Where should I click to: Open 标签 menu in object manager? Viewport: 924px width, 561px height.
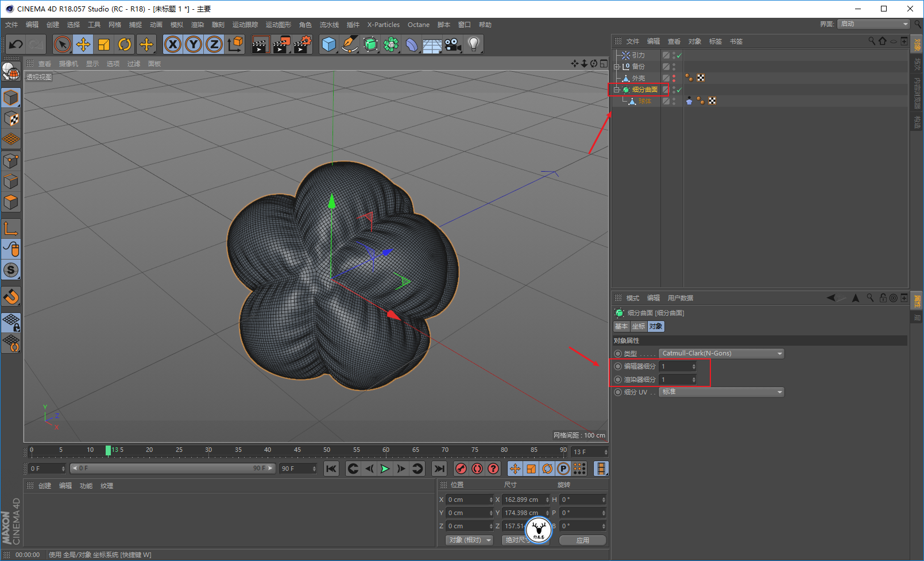pyautogui.click(x=716, y=41)
